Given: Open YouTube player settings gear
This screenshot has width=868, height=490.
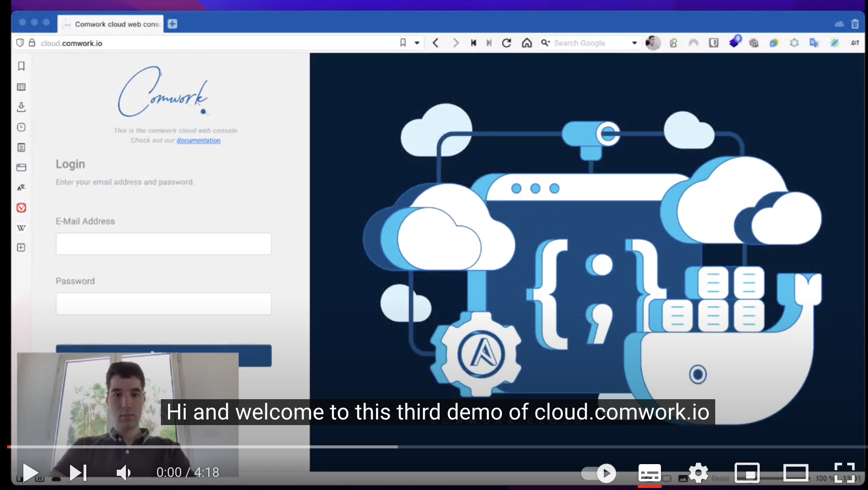Looking at the screenshot, I should coord(698,473).
